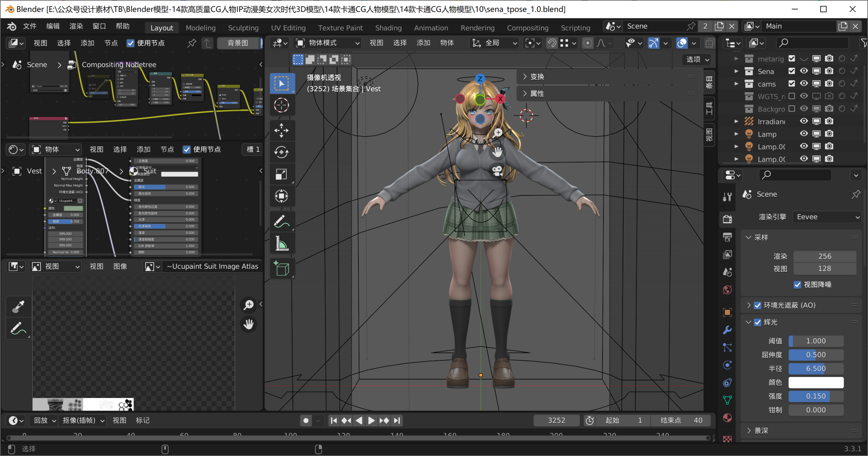Click Compositing Nodetree in breadcrumb
Screen dimensions: 868x456
pyautogui.click(x=119, y=64)
